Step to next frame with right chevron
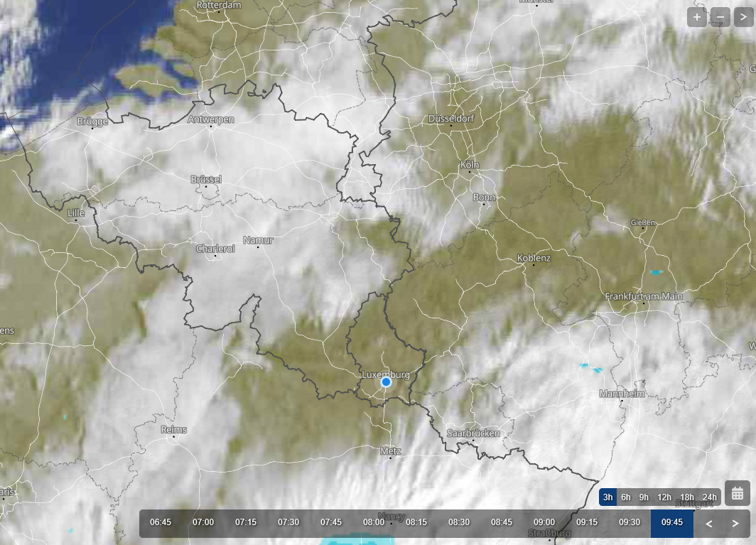 pyautogui.click(x=735, y=523)
